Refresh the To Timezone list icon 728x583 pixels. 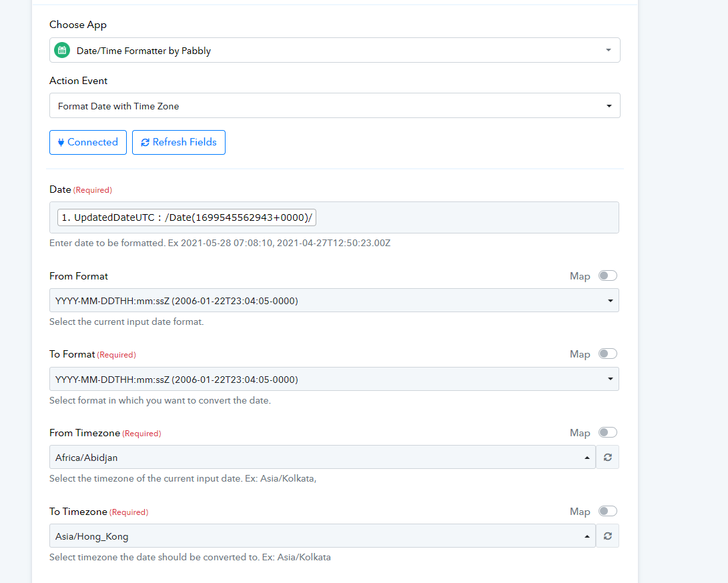pos(607,536)
